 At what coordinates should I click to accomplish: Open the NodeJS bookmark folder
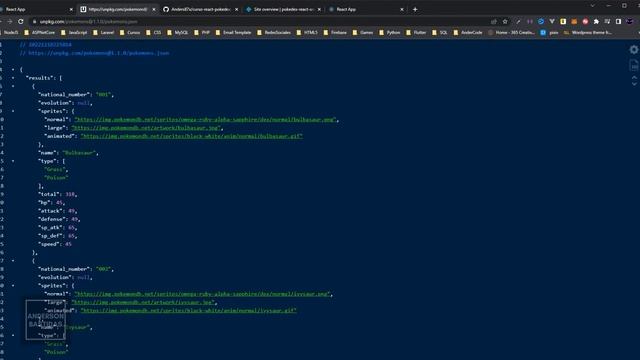(9, 32)
